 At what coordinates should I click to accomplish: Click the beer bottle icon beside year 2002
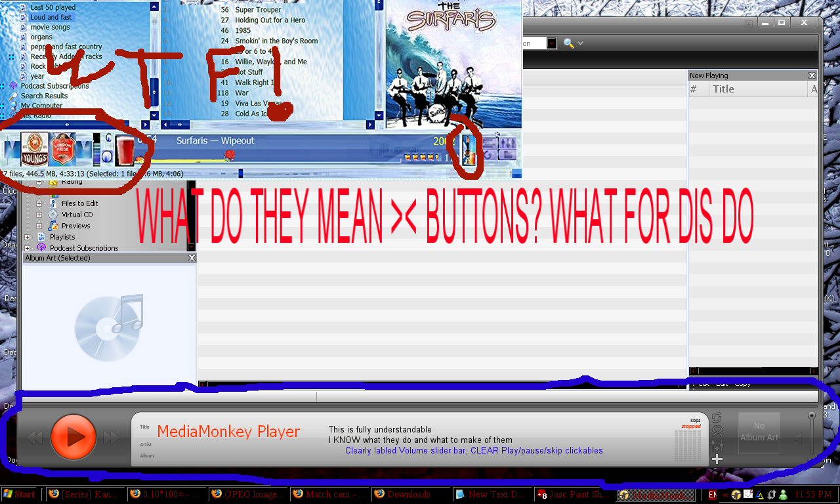[469, 150]
